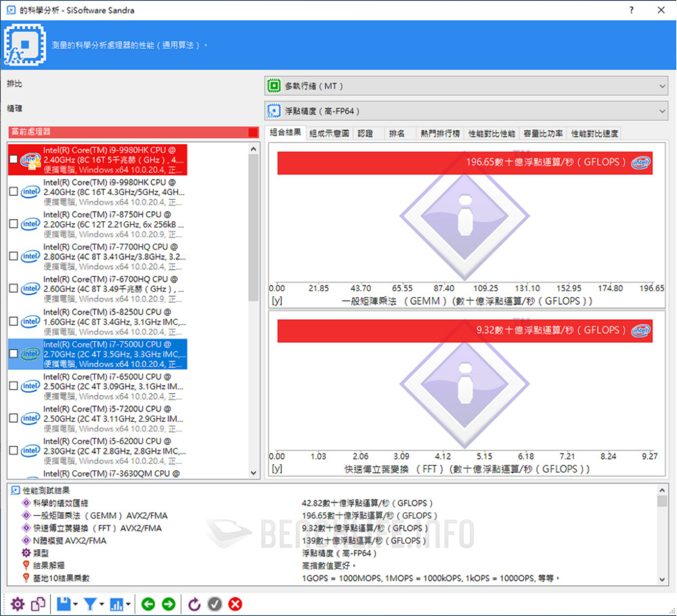Viewport: 677px width, 616px height.
Task: Open the chart display icon
Action: point(116,604)
